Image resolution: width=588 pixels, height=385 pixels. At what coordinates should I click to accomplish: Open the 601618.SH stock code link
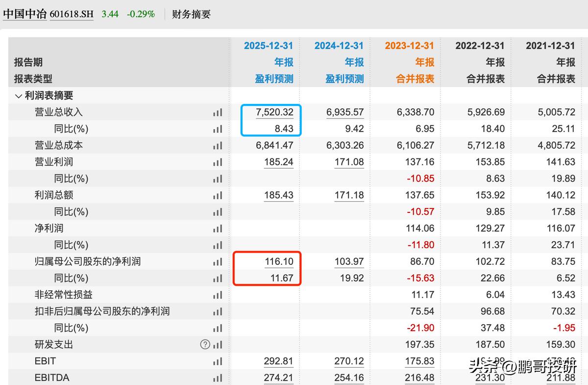tap(72, 14)
